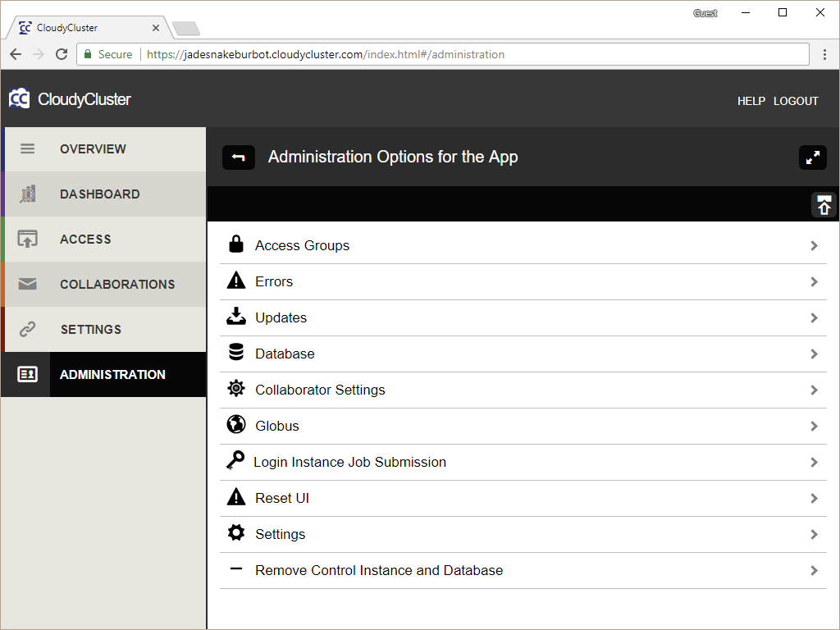Click the gear icon beside Settings row

(235, 532)
